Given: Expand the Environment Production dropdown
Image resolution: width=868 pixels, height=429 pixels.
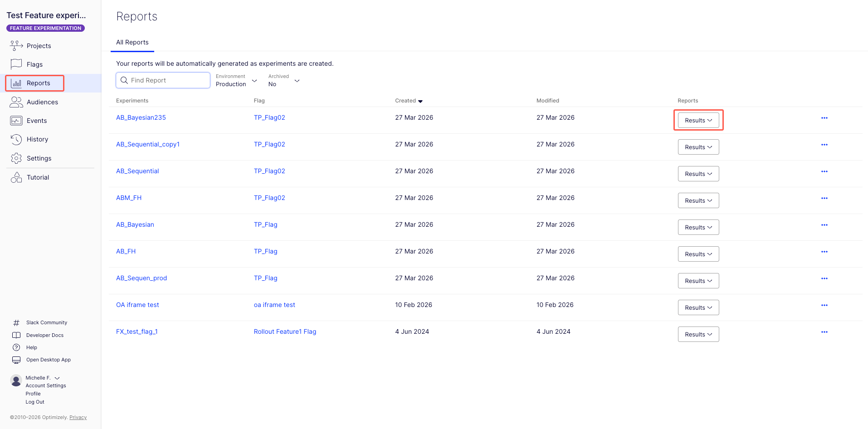Looking at the screenshot, I should point(236,81).
